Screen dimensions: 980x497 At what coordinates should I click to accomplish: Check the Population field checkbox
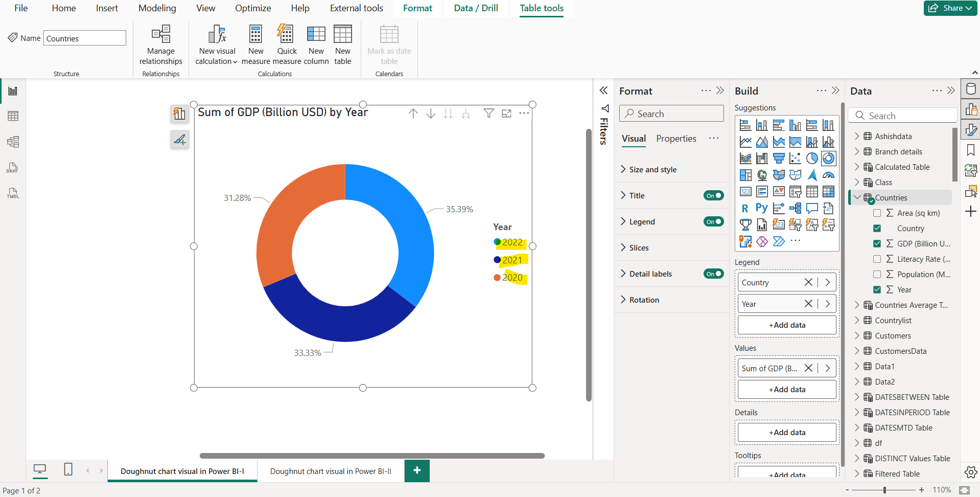click(877, 274)
